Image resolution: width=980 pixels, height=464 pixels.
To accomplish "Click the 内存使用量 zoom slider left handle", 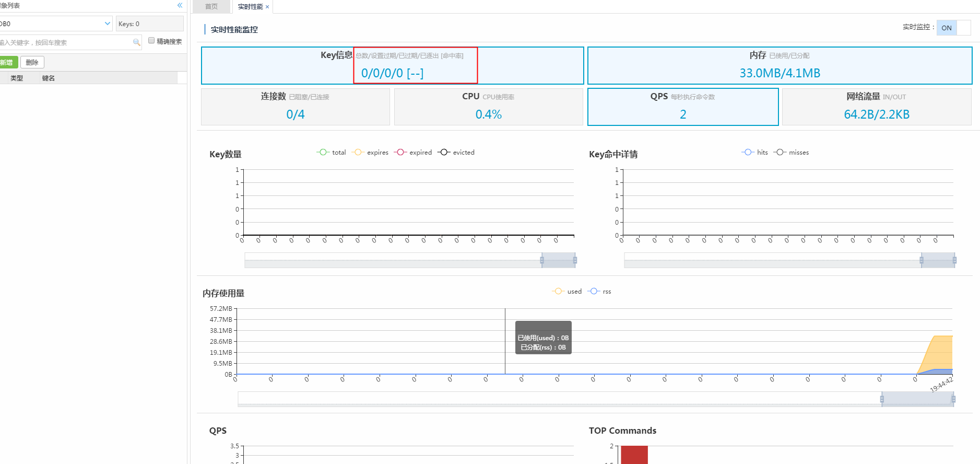I will coord(882,399).
